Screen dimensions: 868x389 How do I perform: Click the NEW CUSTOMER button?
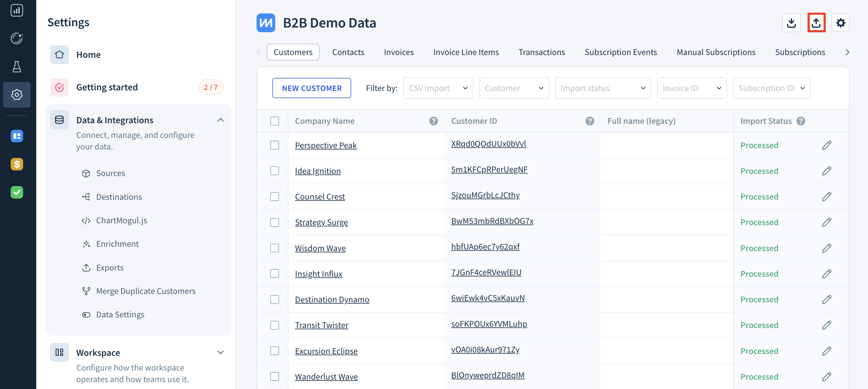[x=311, y=88]
